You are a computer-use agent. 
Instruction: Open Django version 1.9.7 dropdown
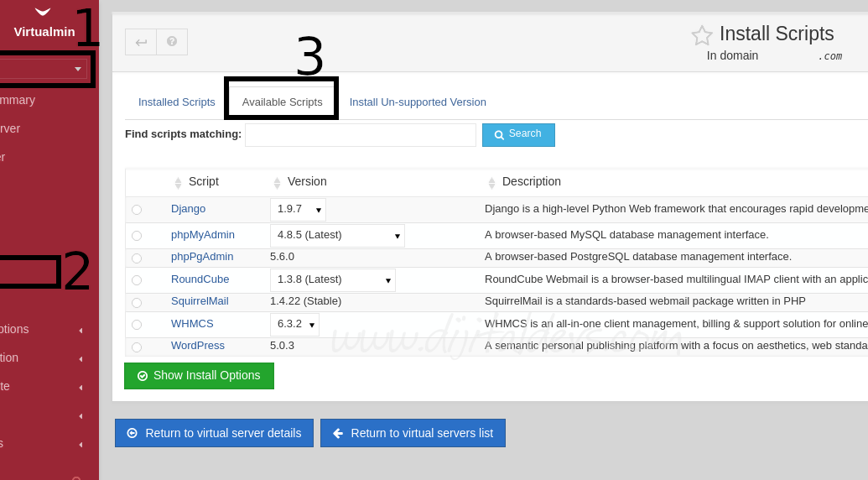coord(298,210)
